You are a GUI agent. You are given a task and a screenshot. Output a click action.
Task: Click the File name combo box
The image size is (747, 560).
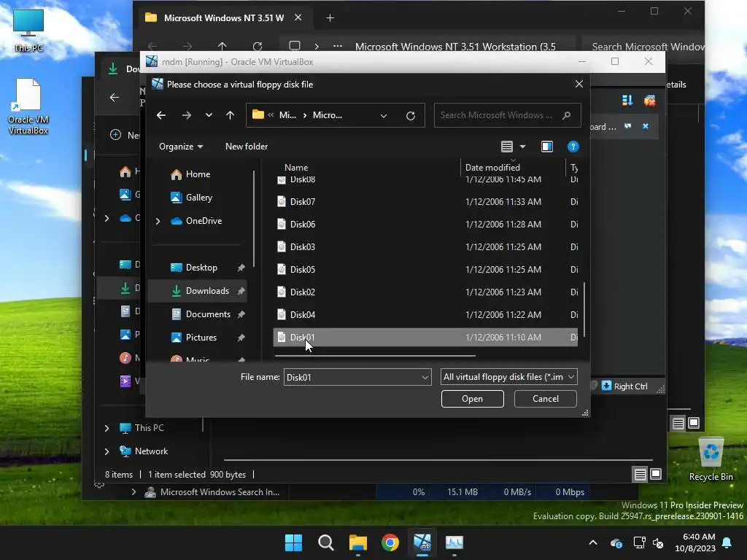357,377
